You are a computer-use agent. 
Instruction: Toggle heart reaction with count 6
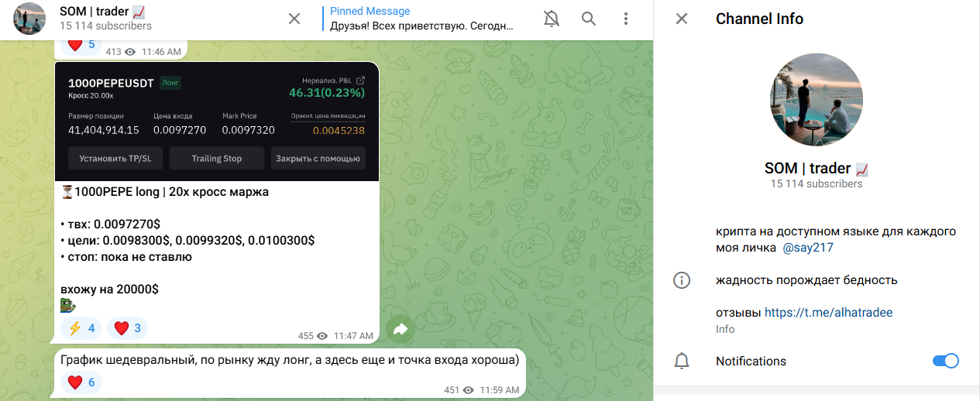pyautogui.click(x=81, y=382)
